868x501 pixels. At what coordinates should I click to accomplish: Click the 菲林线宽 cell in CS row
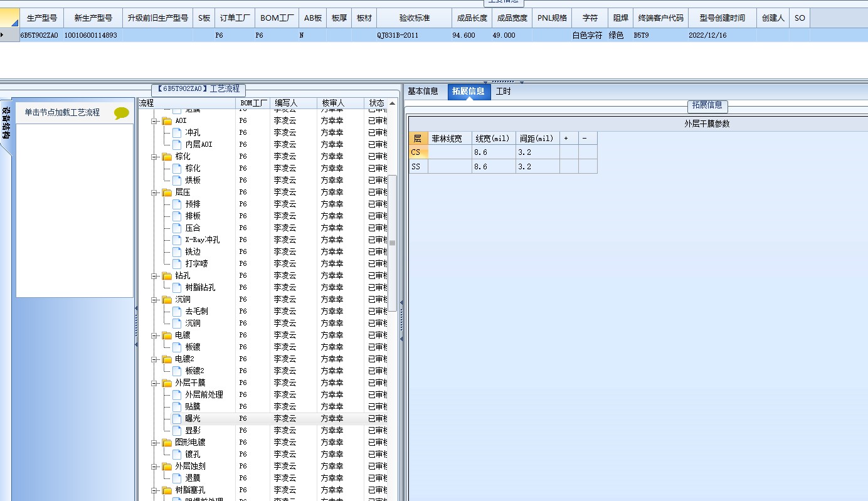tap(450, 152)
